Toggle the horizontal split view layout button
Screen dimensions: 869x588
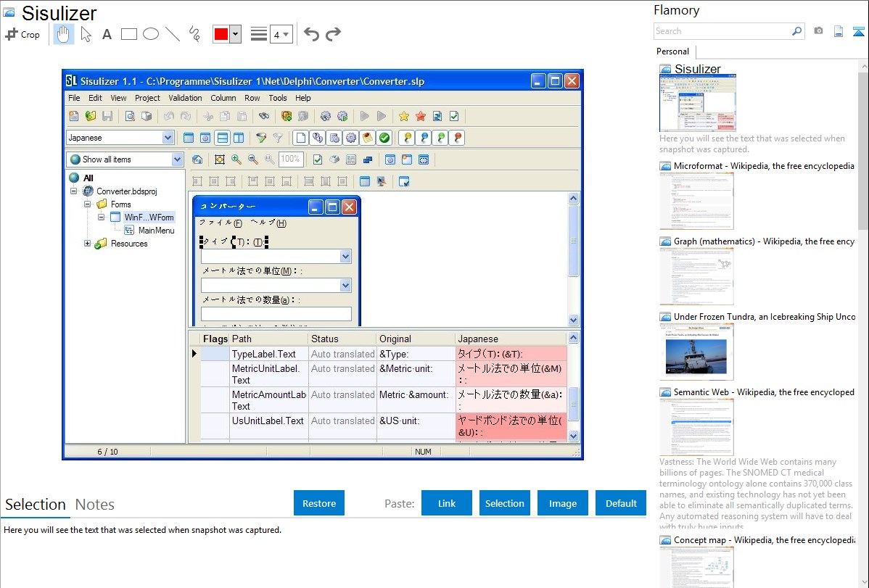[x=222, y=138]
